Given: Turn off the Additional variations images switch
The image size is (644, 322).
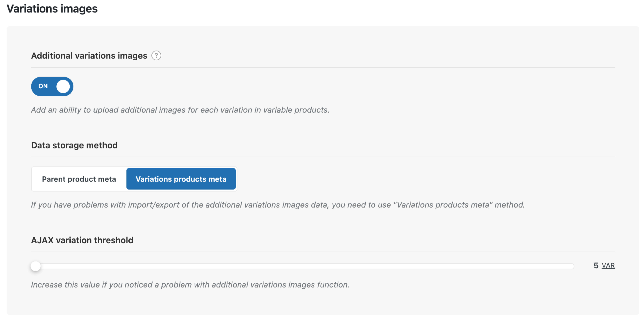Looking at the screenshot, I should 52,86.
